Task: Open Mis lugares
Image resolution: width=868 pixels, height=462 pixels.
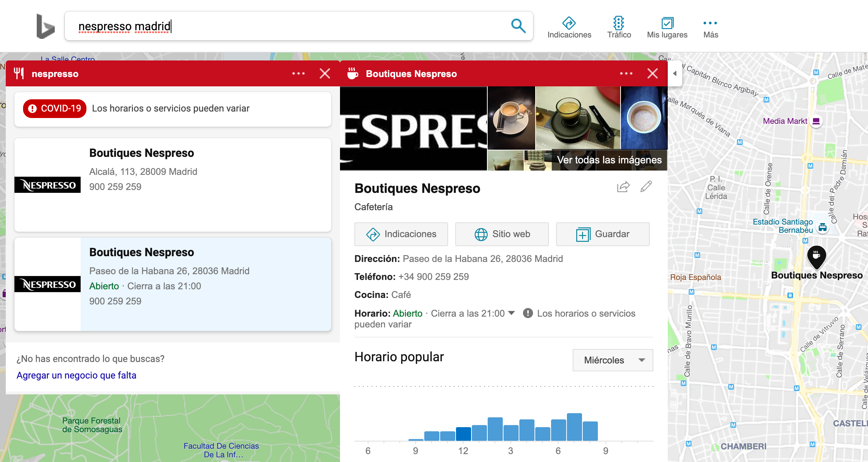Action: (x=667, y=27)
